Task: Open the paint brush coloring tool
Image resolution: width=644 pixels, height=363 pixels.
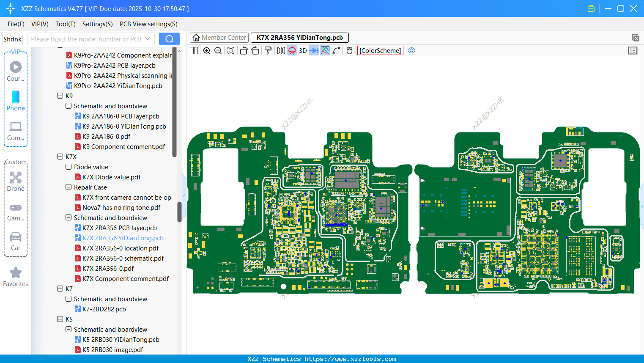Action: coord(268,50)
